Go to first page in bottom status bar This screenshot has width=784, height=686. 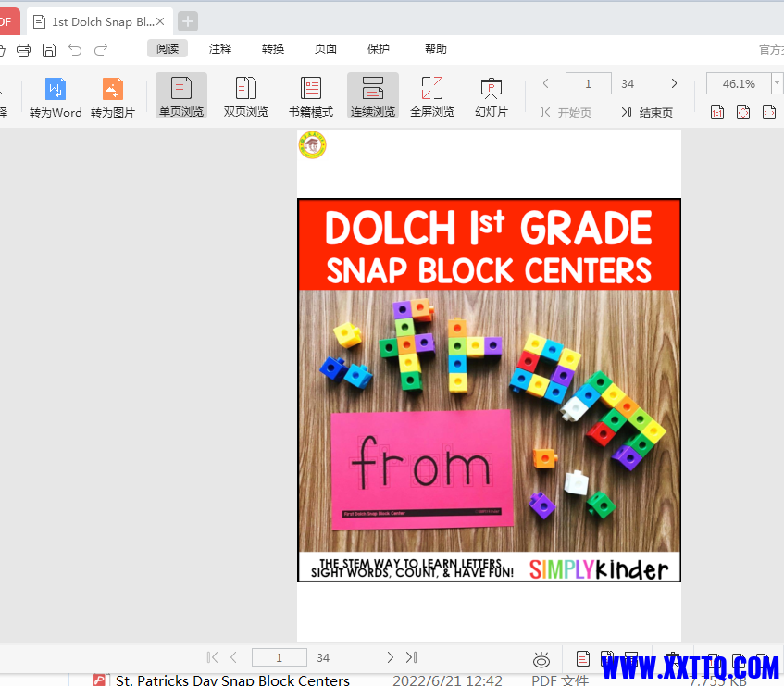(212, 657)
